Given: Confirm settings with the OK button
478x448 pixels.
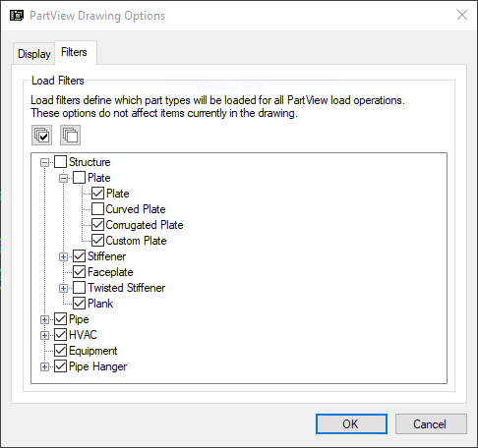Looking at the screenshot, I should coord(351,424).
